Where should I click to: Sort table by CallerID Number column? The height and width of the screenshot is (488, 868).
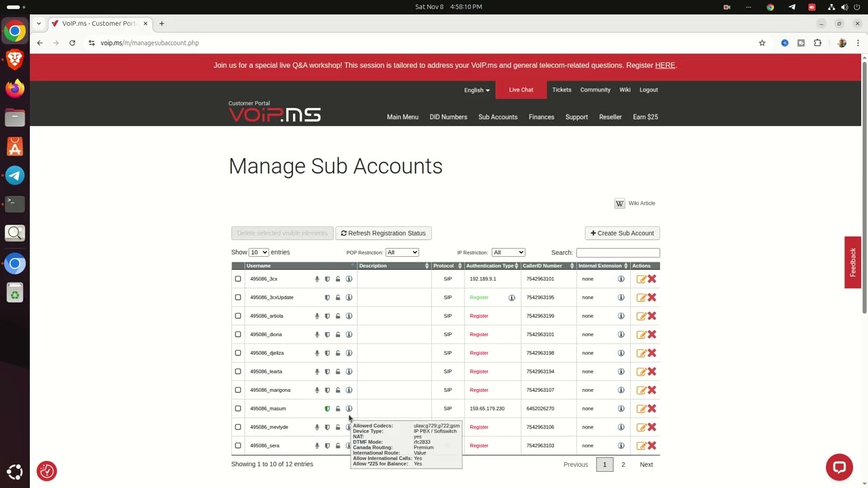[x=549, y=266]
